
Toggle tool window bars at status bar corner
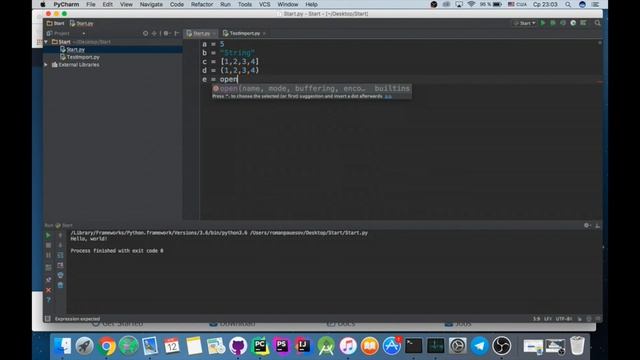pos(48,319)
